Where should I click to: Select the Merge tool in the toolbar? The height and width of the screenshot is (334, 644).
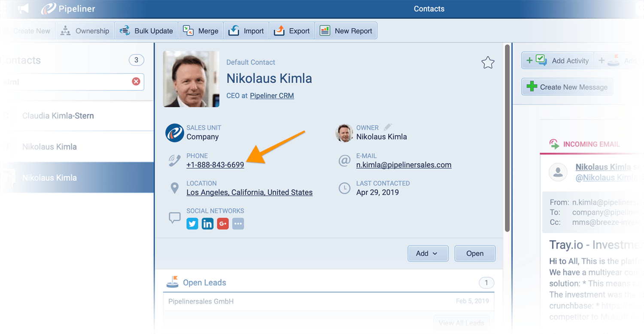point(200,30)
